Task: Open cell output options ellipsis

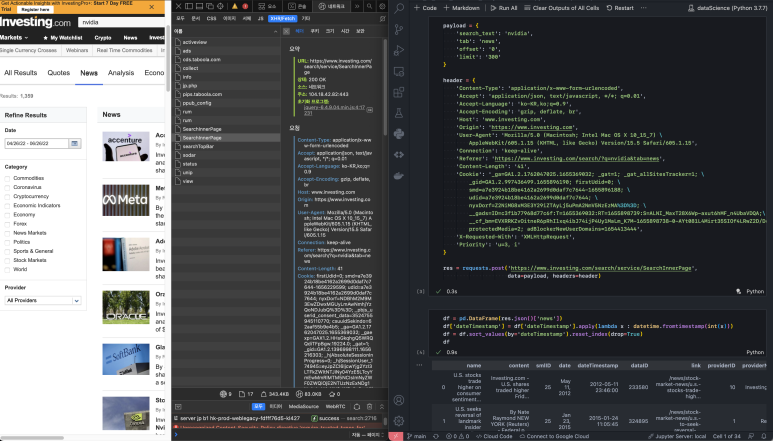Action: (x=420, y=365)
